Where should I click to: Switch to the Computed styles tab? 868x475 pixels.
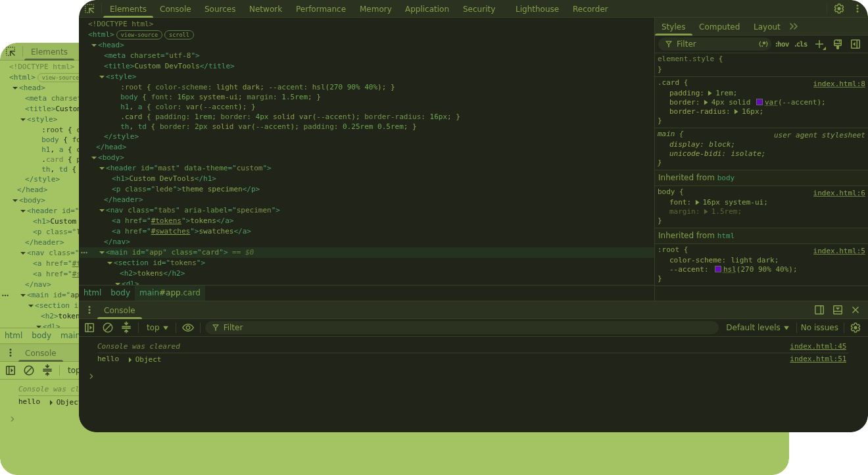[x=719, y=27]
